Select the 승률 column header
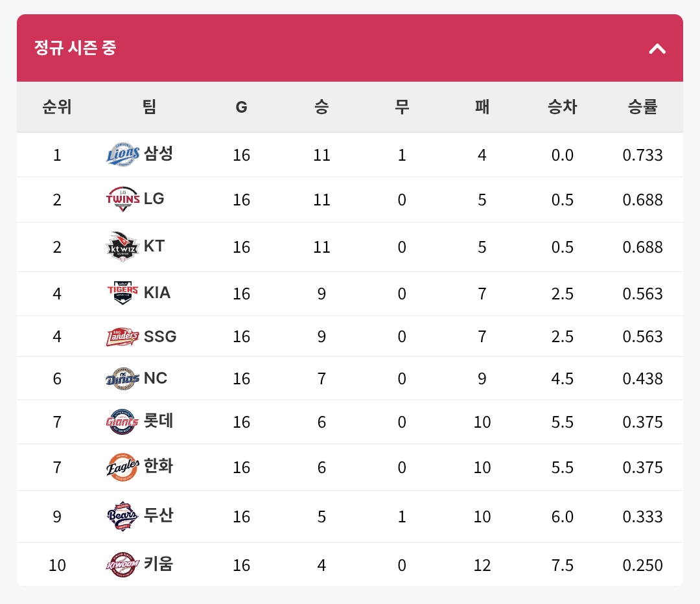This screenshot has height=604, width=700. pyautogui.click(x=642, y=107)
